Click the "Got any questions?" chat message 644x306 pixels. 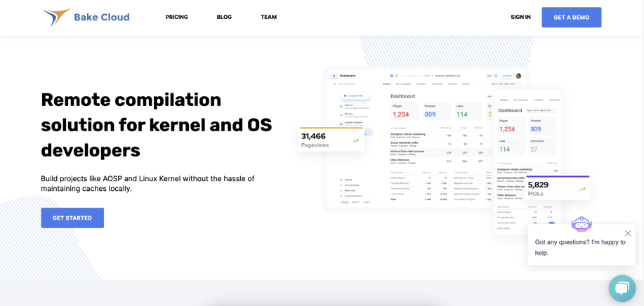[580, 247]
